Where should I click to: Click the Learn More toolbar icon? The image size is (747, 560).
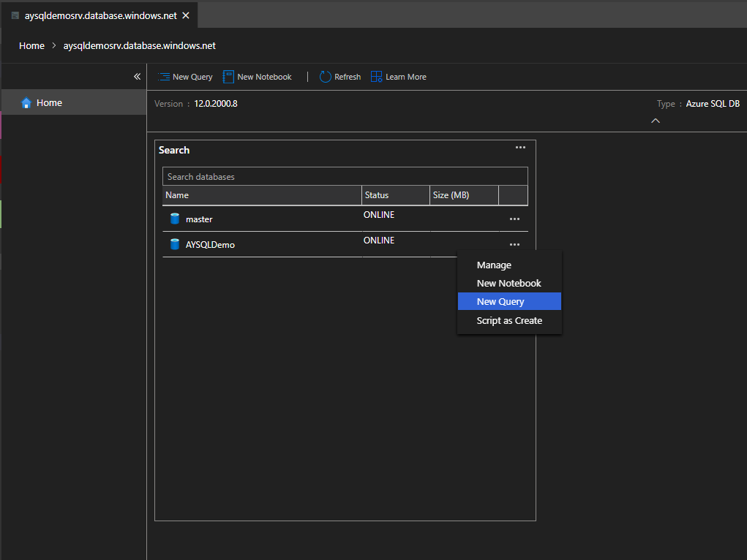tap(377, 77)
